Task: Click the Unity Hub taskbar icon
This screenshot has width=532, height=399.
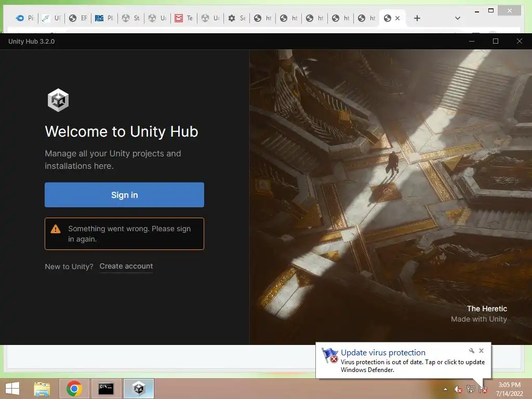Action: pyautogui.click(x=139, y=389)
